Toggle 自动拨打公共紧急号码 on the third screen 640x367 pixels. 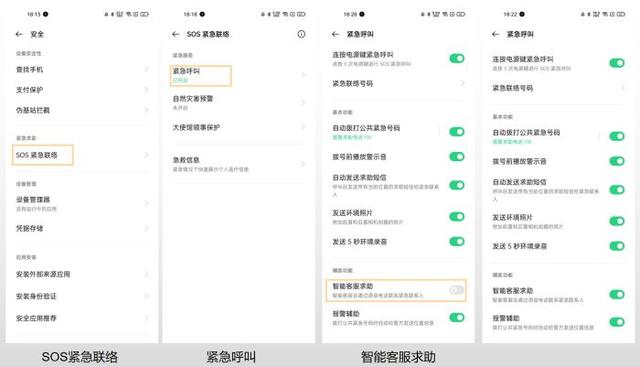[x=457, y=131]
